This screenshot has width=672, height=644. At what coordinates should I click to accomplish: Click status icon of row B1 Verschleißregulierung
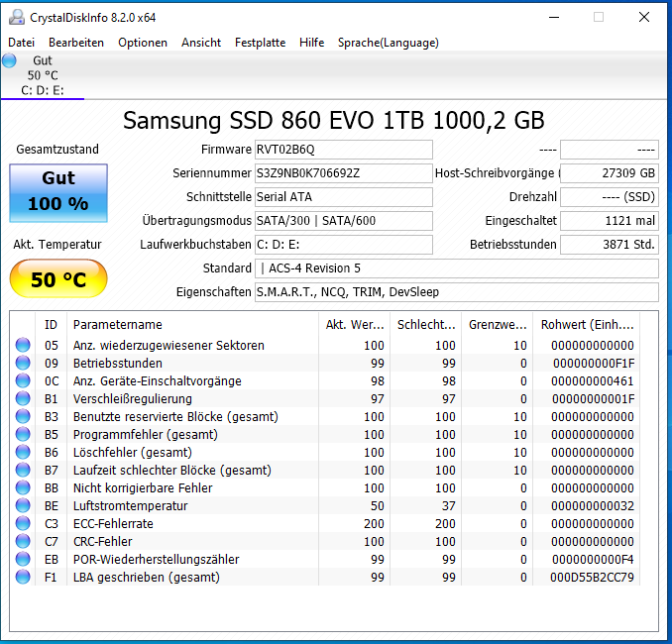23,398
